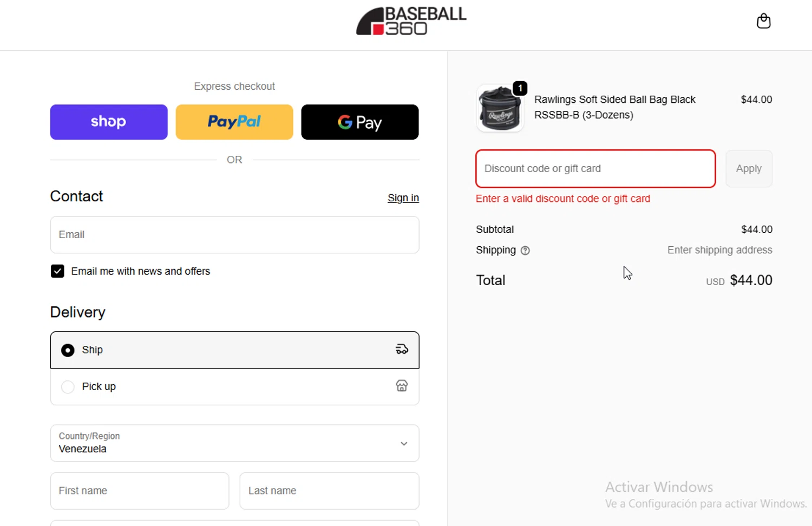Screen dimensions: 812x526
Task: Click the Total label text
Action: (490, 280)
